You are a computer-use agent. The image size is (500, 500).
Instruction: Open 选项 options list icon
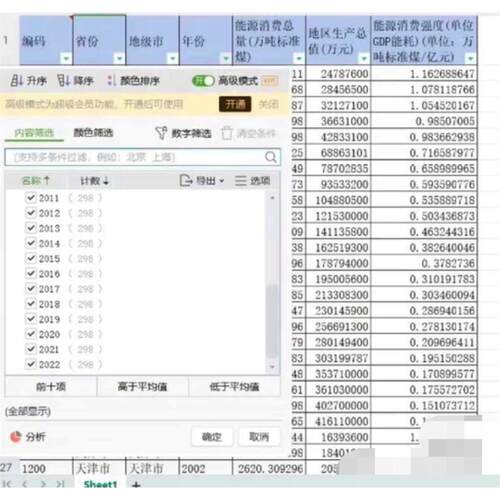click(240, 181)
